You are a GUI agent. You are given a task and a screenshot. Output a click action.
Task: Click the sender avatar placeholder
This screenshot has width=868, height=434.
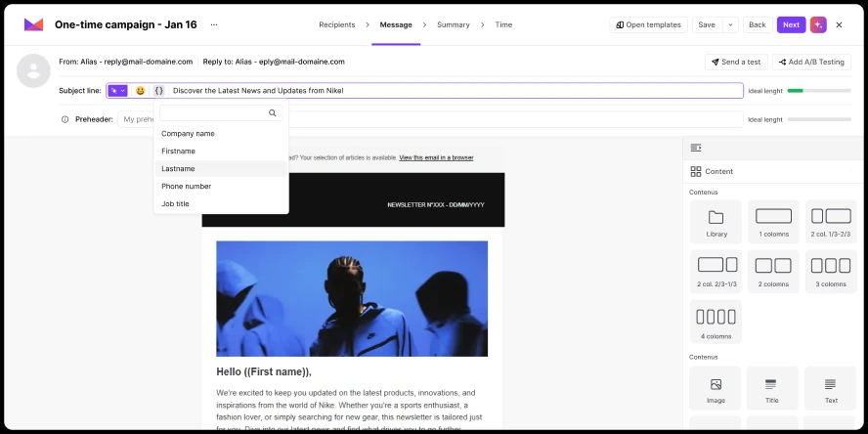pos(33,70)
